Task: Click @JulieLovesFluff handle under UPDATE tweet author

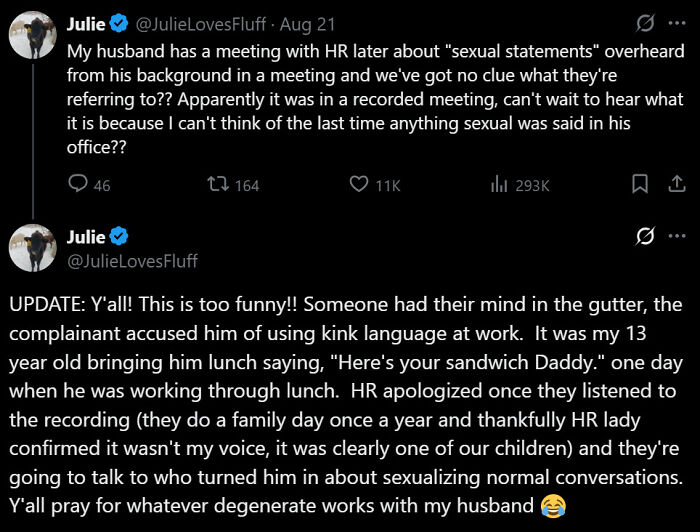Action: pyautogui.click(x=132, y=261)
